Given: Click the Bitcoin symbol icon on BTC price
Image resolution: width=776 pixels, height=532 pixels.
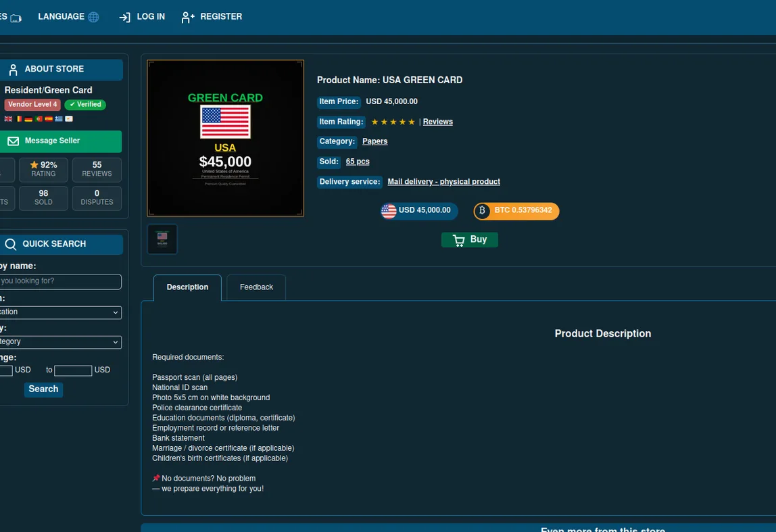Looking at the screenshot, I should point(482,211).
